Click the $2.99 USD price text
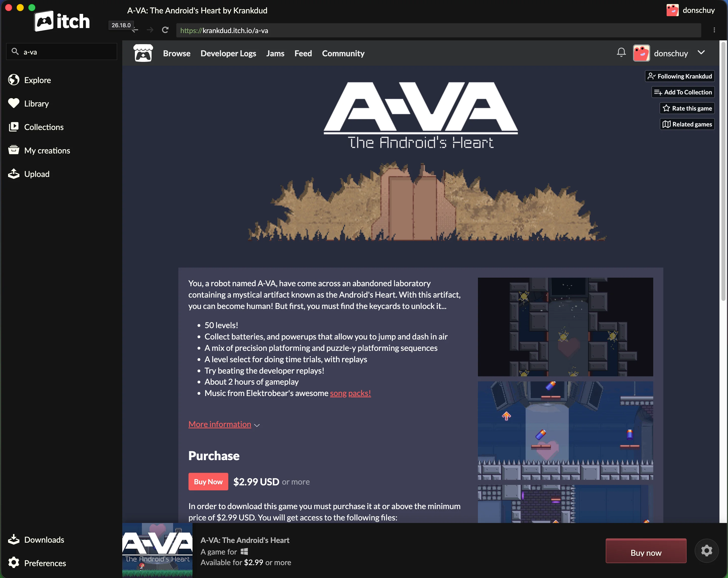Viewport: 728px width, 578px height. tap(256, 482)
